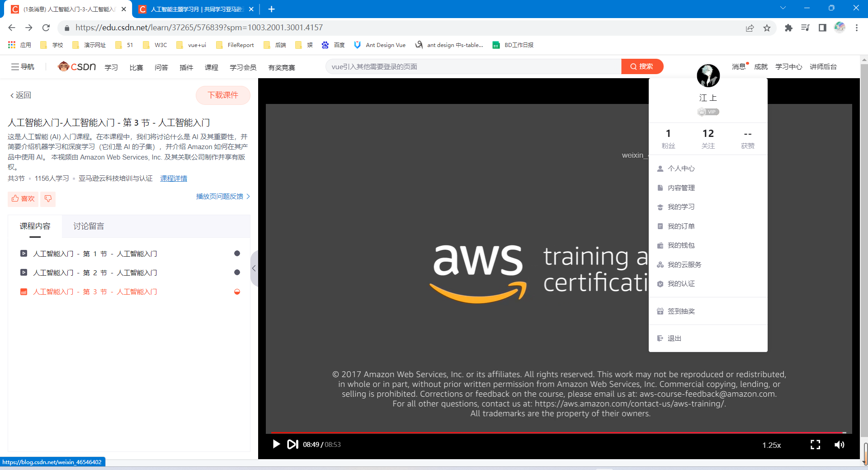Open the tab search chevron in title bar

point(783,8)
